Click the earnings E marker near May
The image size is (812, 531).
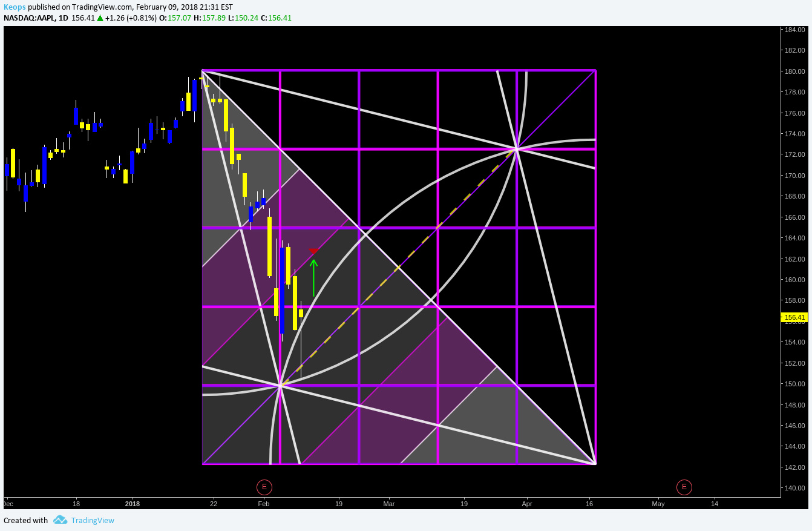click(x=684, y=487)
